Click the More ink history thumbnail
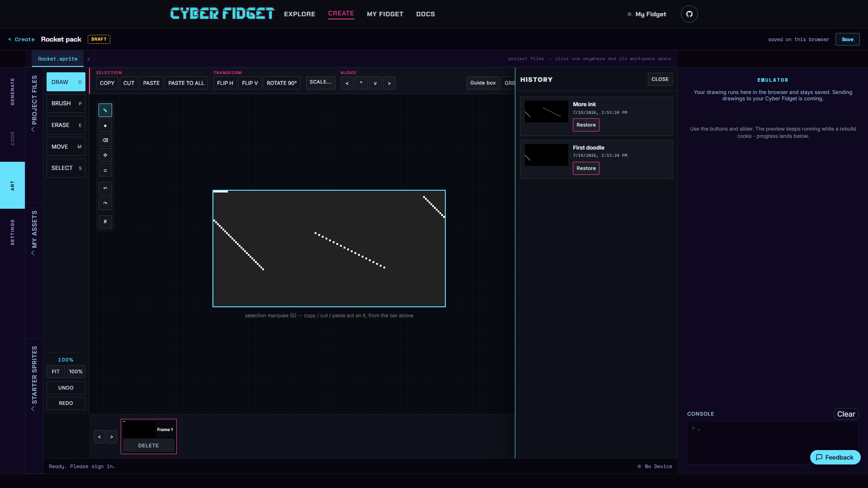The width and height of the screenshot is (868, 488). coord(547,112)
